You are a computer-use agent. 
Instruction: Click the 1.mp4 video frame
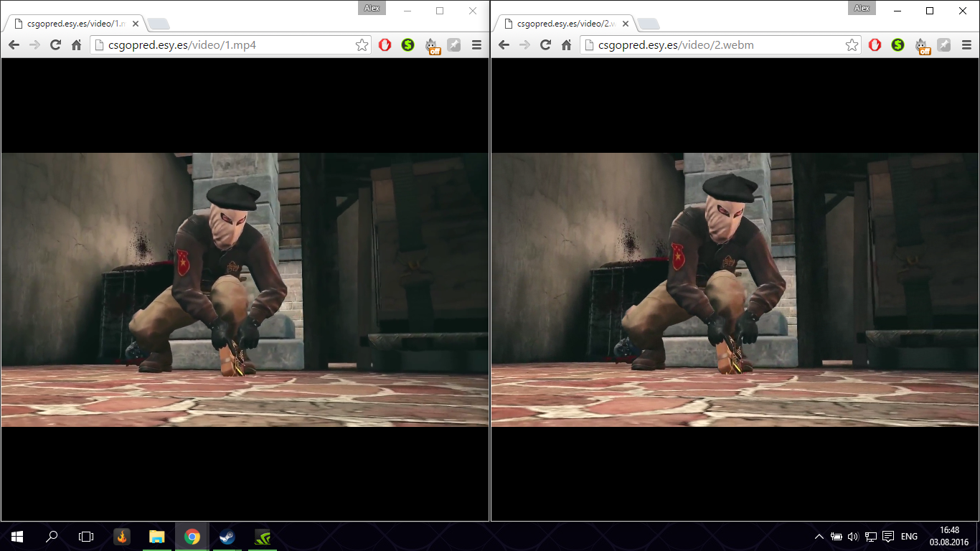coord(245,289)
